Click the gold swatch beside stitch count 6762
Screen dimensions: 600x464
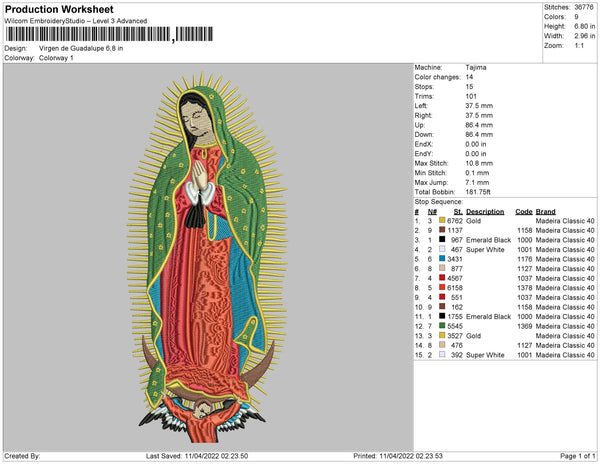click(x=442, y=220)
